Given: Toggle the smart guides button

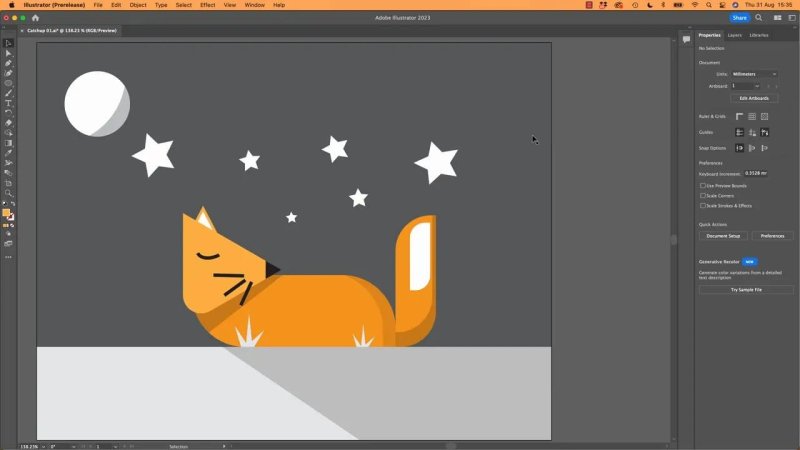Looking at the screenshot, I should point(764,132).
